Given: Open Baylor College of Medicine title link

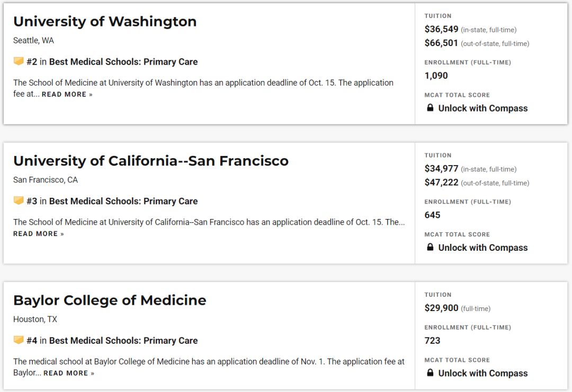Looking at the screenshot, I should (110, 300).
